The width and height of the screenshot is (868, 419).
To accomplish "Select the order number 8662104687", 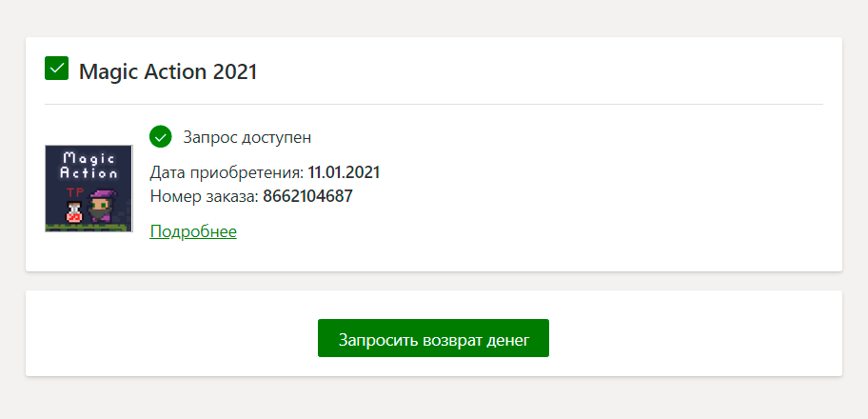I will point(301,196).
